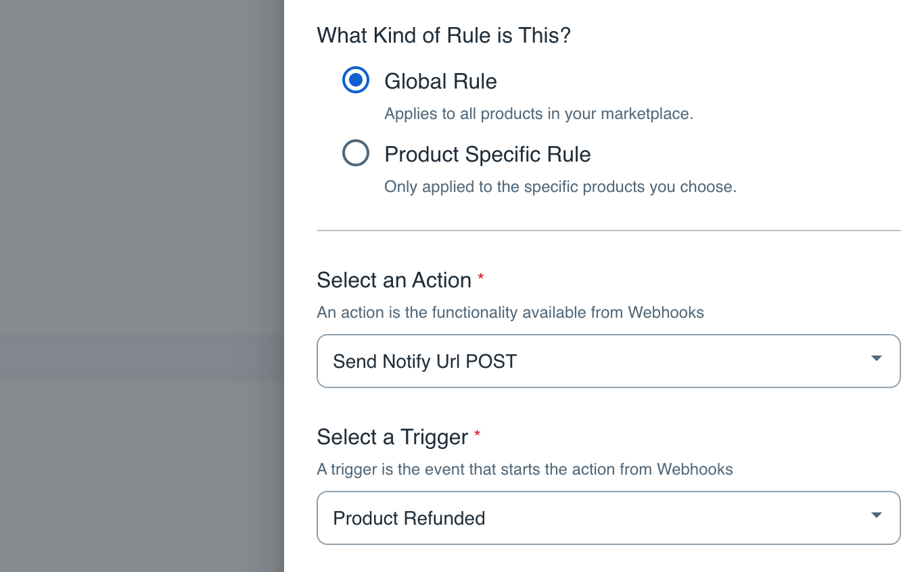Click the 'Applies to all products' description
Screen dimensions: 924x572
coord(538,114)
